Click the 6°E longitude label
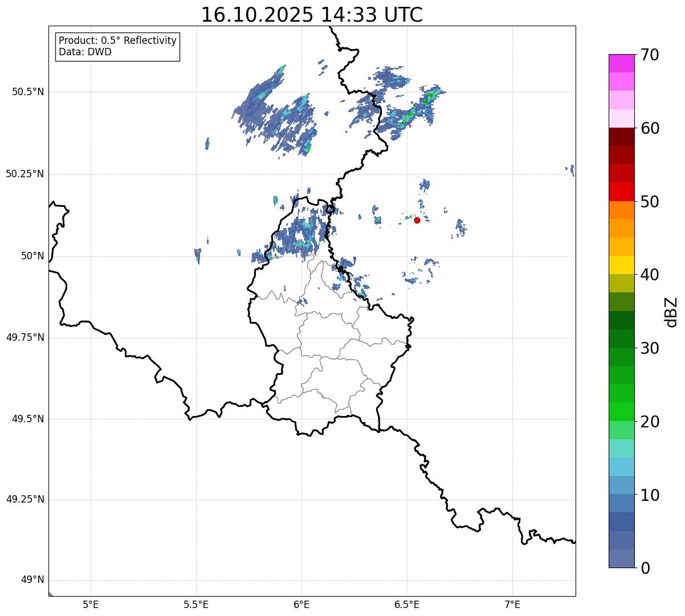 [x=301, y=604]
